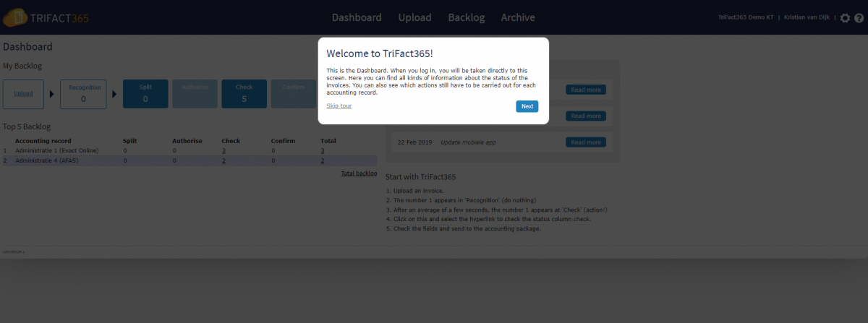
Task: Click Next in the welcome tour
Action: [527, 106]
